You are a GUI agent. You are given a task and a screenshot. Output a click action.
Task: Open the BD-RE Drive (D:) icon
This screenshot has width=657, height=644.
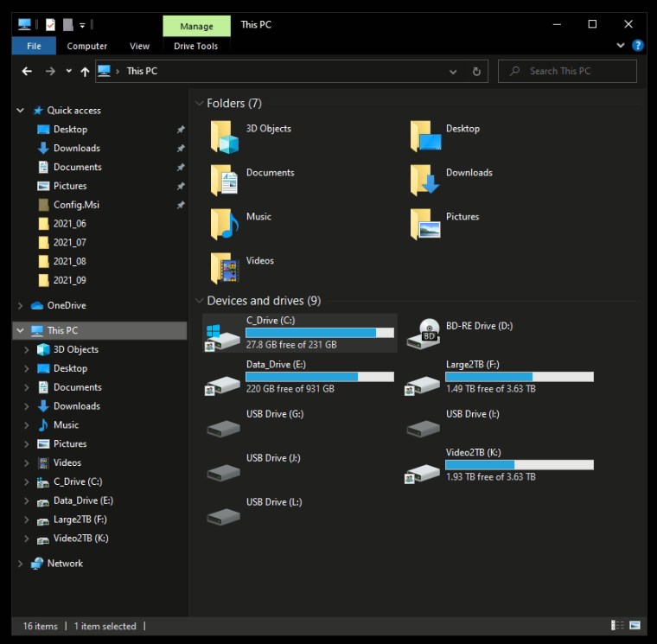424,332
